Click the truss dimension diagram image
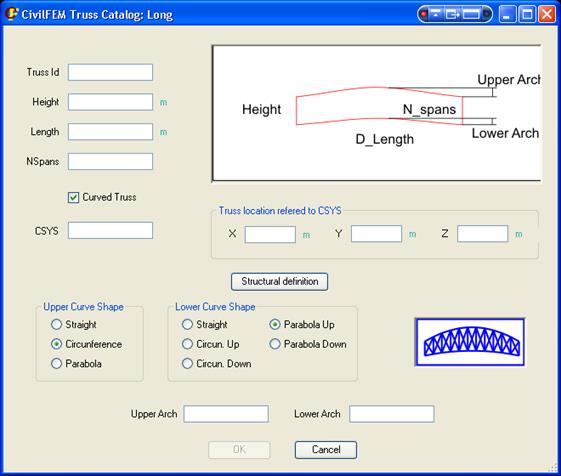The width and height of the screenshot is (561, 476). [376, 113]
